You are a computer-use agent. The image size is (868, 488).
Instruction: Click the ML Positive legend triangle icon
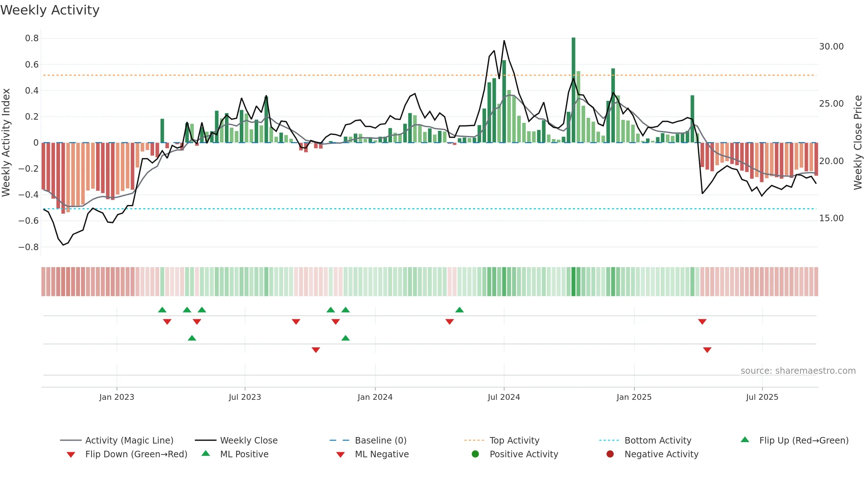click(206, 453)
